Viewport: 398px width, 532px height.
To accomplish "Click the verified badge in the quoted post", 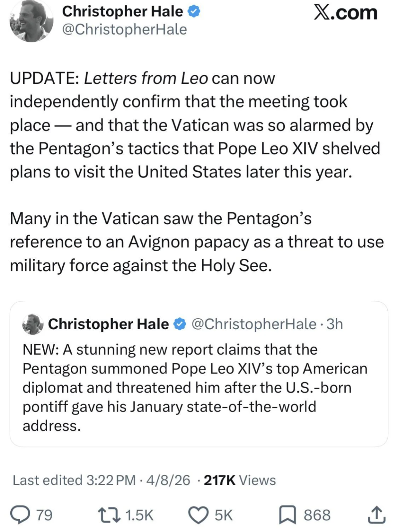I will point(180,324).
